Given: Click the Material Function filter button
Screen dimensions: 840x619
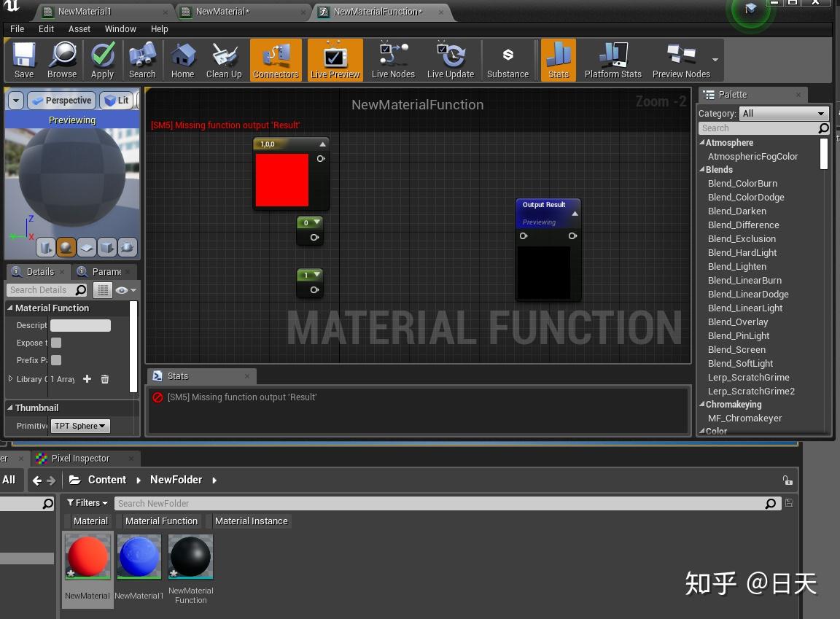Looking at the screenshot, I should [160, 521].
